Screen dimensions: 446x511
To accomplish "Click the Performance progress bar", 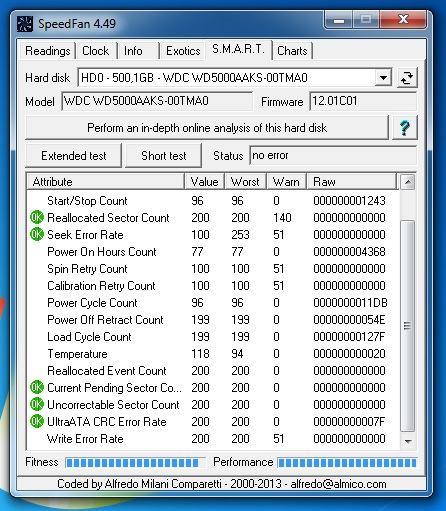I will tap(347, 462).
